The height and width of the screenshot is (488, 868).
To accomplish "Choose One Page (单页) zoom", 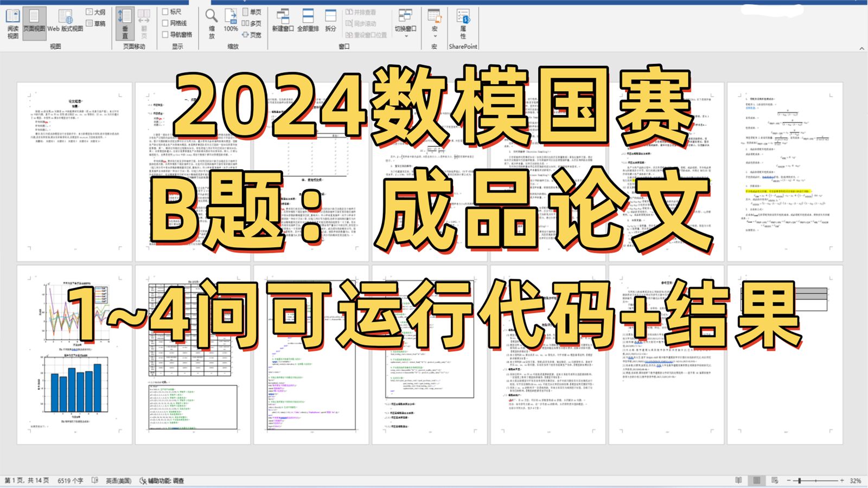I will click(x=251, y=12).
